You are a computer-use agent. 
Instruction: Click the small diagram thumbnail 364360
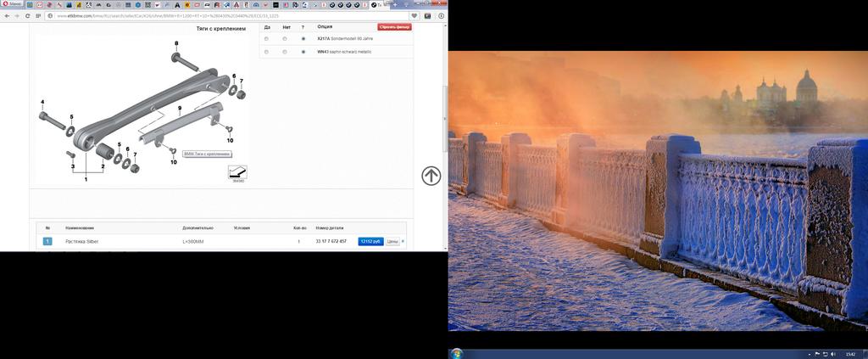[x=236, y=173]
